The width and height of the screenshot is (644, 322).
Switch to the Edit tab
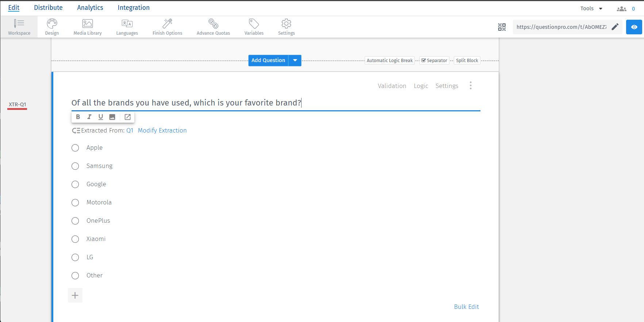click(14, 8)
